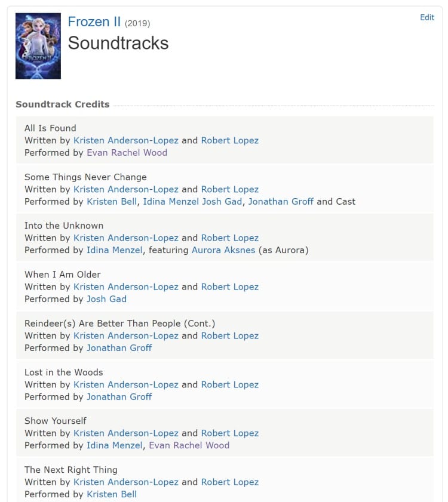Click Idina Menzel under Show Yourself
The width and height of the screenshot is (448, 502).
(x=114, y=445)
